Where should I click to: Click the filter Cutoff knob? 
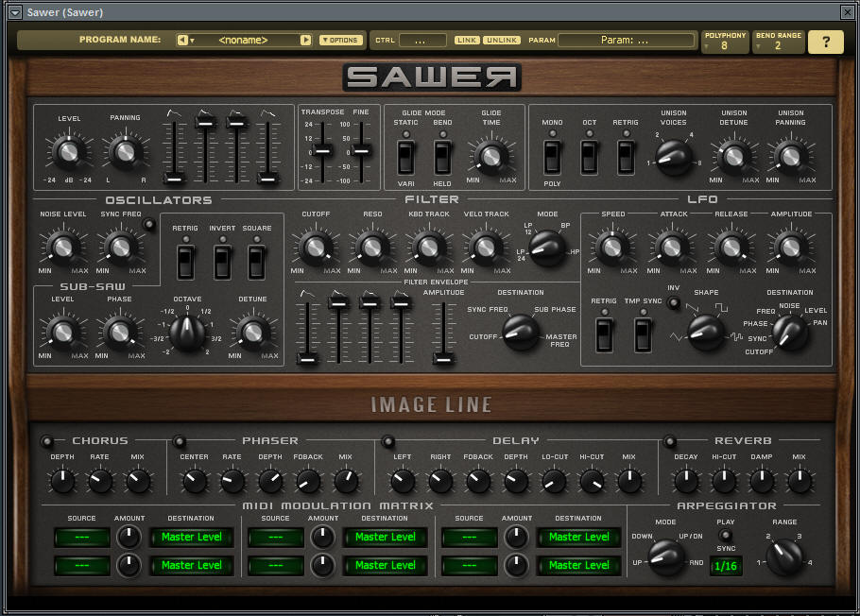315,248
